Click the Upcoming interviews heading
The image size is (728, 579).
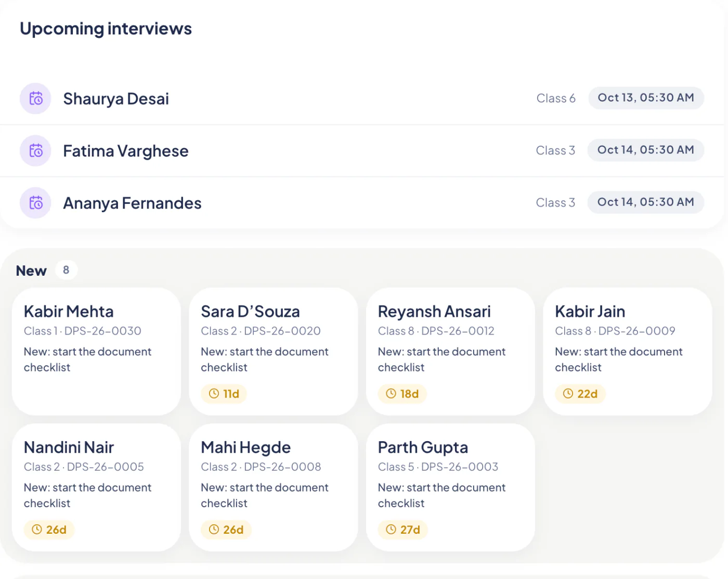click(106, 29)
